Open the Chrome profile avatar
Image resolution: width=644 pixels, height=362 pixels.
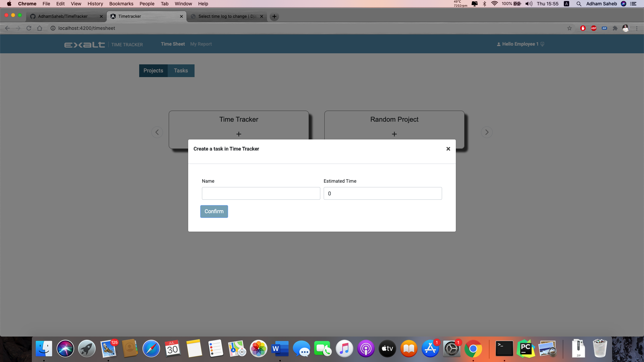pos(626,28)
